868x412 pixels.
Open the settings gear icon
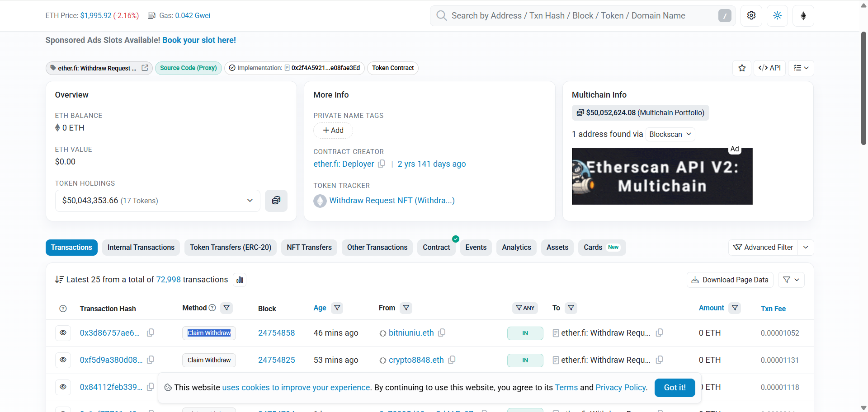pyautogui.click(x=751, y=15)
